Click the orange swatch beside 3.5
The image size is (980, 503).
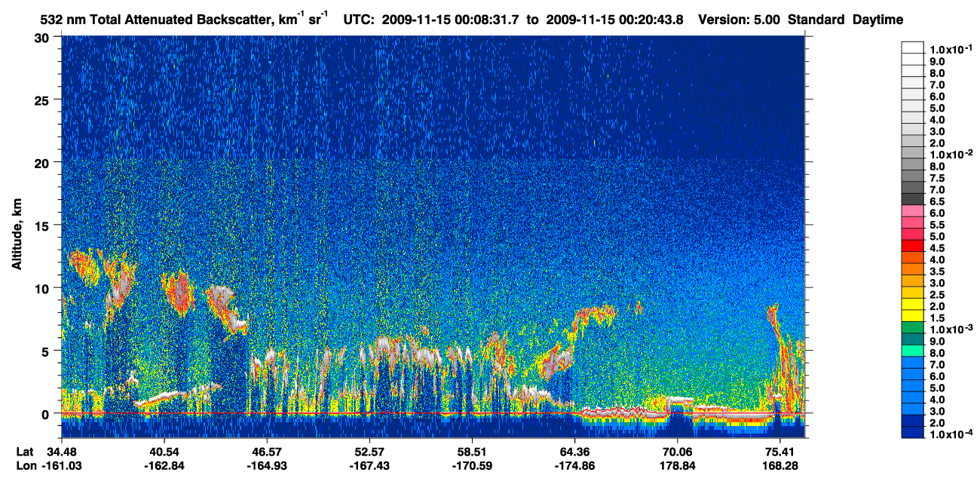click(912, 270)
